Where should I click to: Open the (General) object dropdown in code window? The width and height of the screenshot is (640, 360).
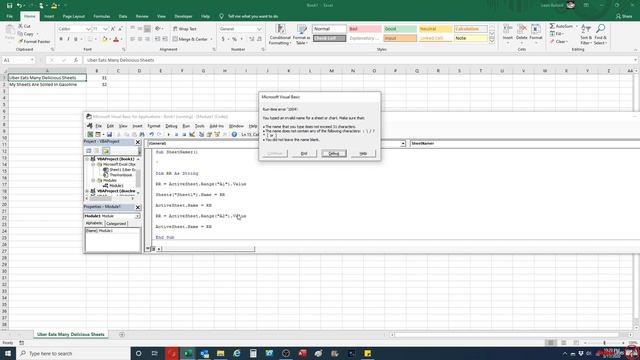tap(403, 144)
